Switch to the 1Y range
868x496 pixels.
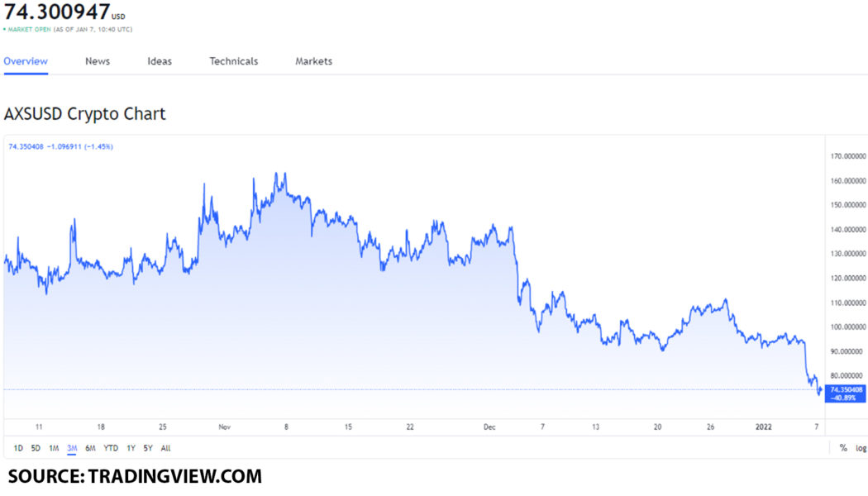tap(131, 447)
